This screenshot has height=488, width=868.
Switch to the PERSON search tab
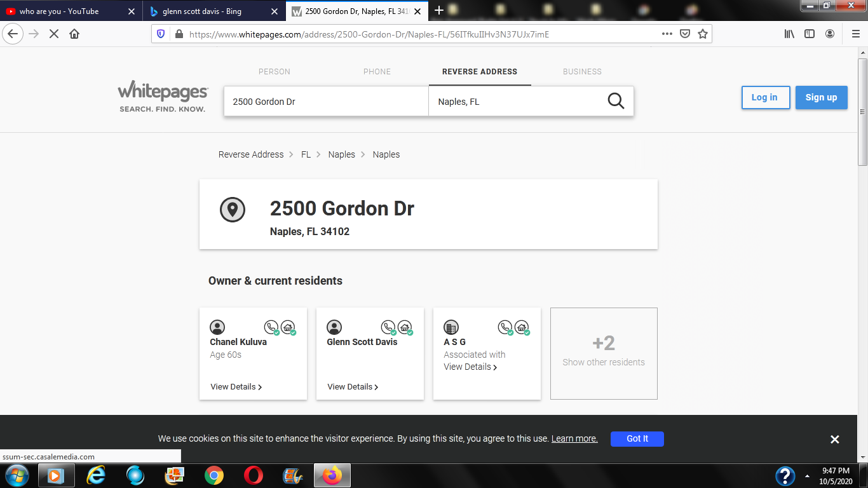pyautogui.click(x=274, y=72)
